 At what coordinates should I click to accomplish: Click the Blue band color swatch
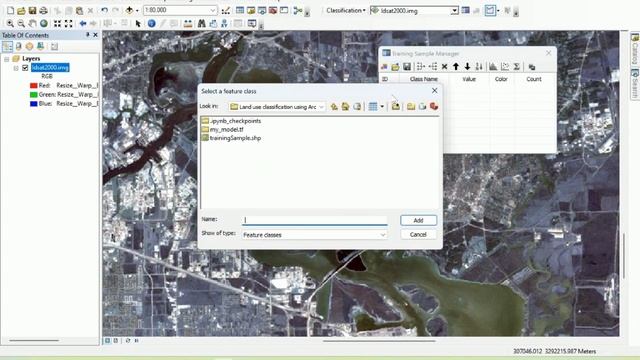34,104
